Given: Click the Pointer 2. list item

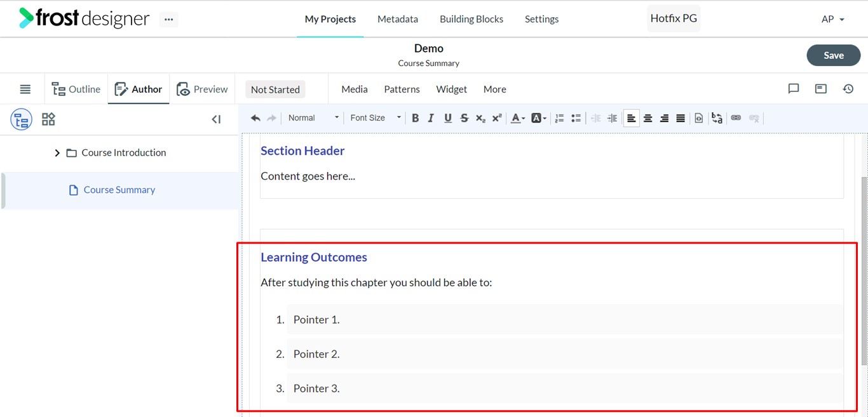Looking at the screenshot, I should tap(564, 354).
